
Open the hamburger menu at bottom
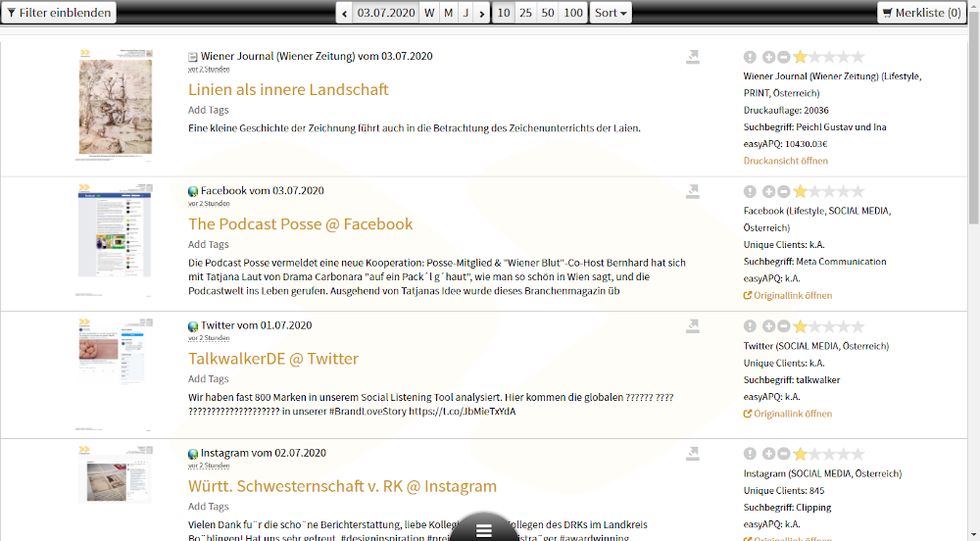point(484,530)
